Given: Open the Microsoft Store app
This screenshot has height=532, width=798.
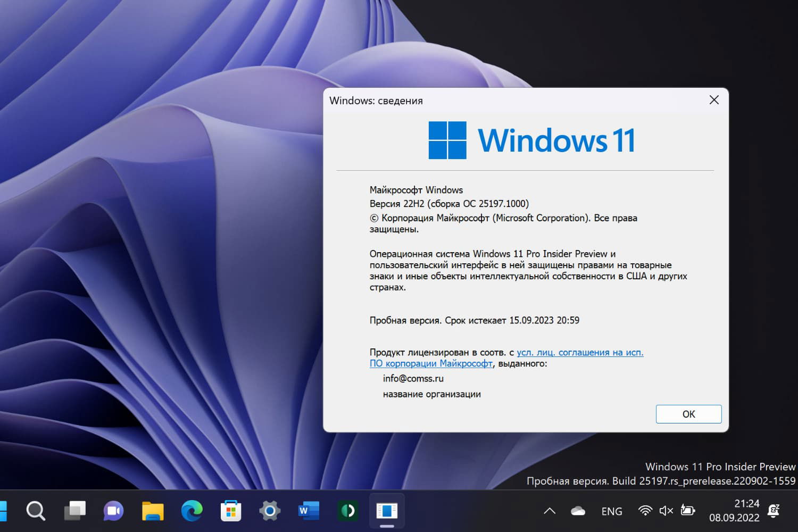Looking at the screenshot, I should tap(231, 511).
